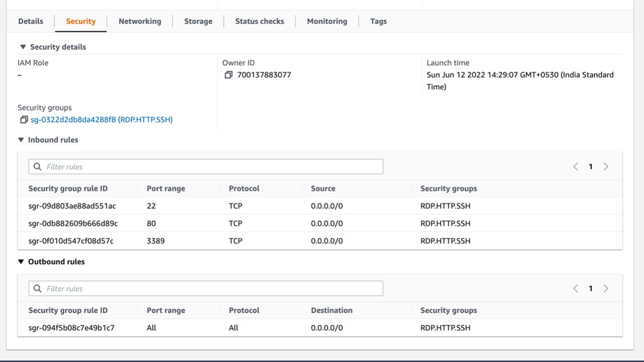The image size is (644, 362).
Task: Go to next page of outbound rules
Action: [x=606, y=288]
